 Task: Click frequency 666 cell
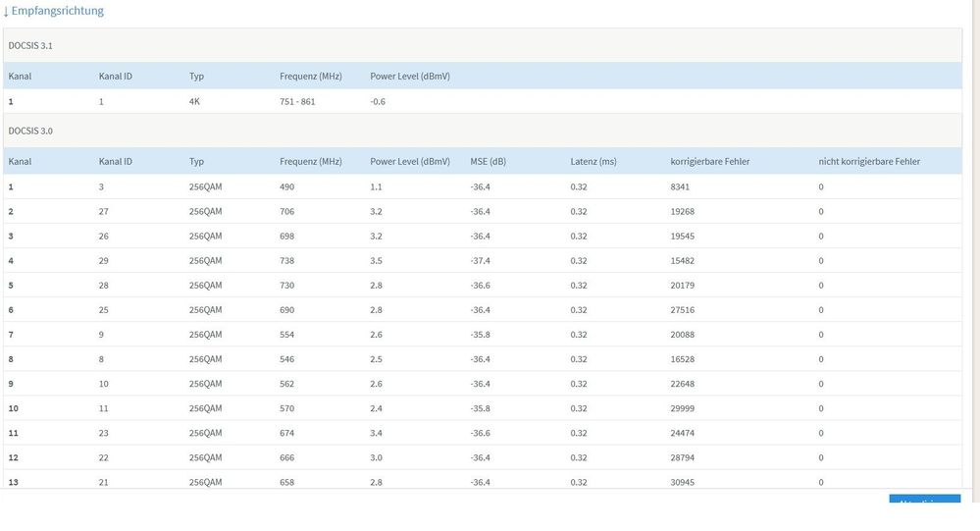click(286, 457)
